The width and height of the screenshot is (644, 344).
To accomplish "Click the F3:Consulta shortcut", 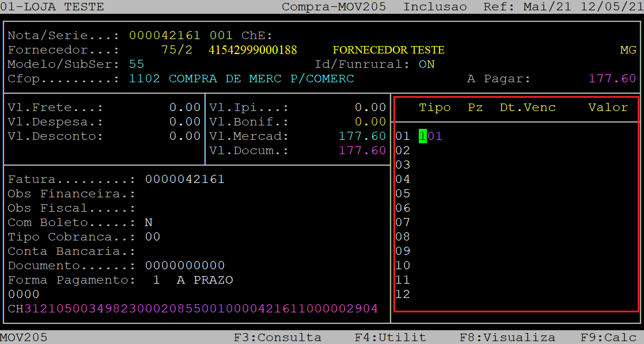I will (x=277, y=338).
